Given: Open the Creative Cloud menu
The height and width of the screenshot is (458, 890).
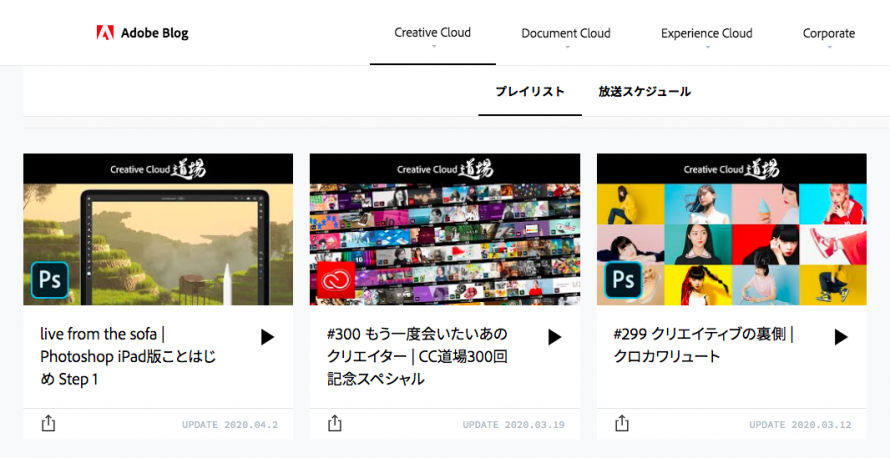Looking at the screenshot, I should coord(433,32).
